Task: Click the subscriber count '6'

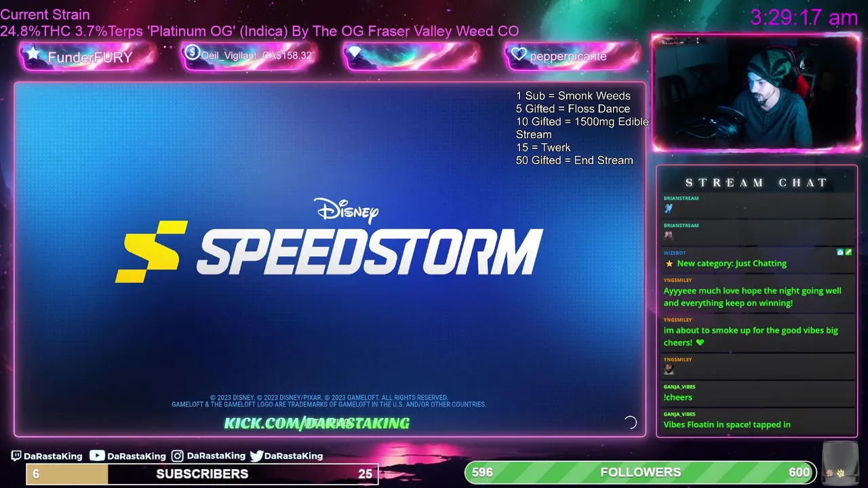Action: tap(36, 474)
